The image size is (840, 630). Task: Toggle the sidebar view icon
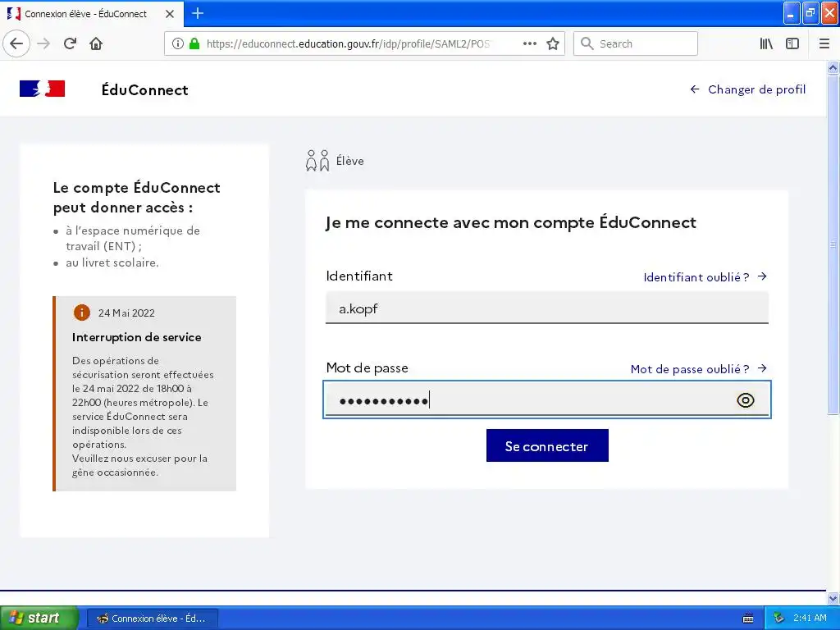tap(792, 43)
